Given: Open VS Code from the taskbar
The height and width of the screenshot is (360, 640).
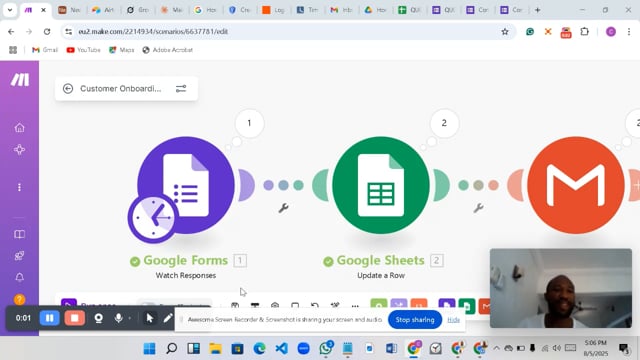Looking at the screenshot, I should (x=281, y=349).
